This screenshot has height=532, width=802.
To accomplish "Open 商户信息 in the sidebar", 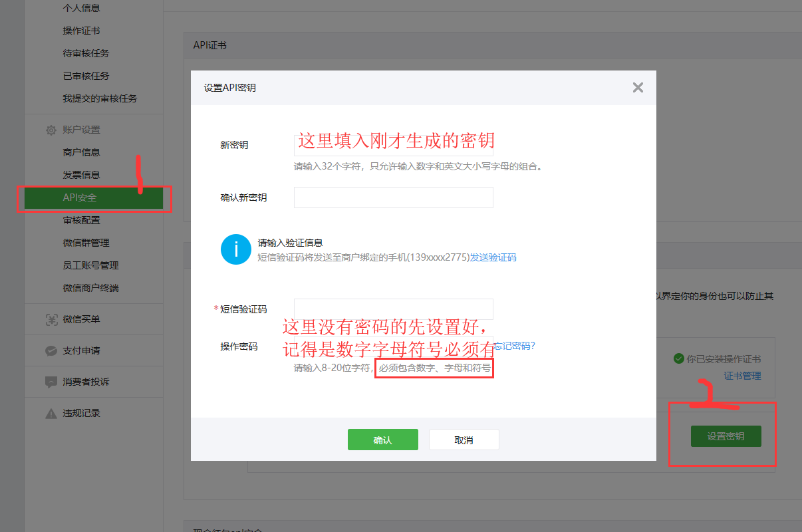I will pos(81,152).
